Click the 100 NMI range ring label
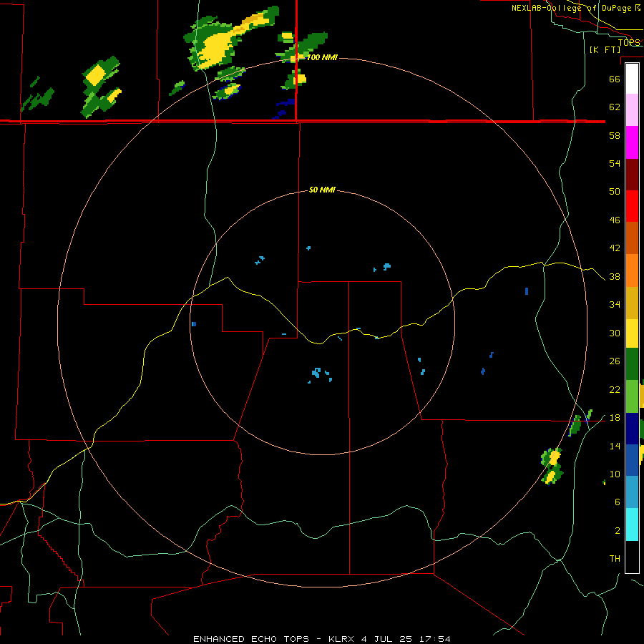The height and width of the screenshot is (644, 644). pos(322,57)
